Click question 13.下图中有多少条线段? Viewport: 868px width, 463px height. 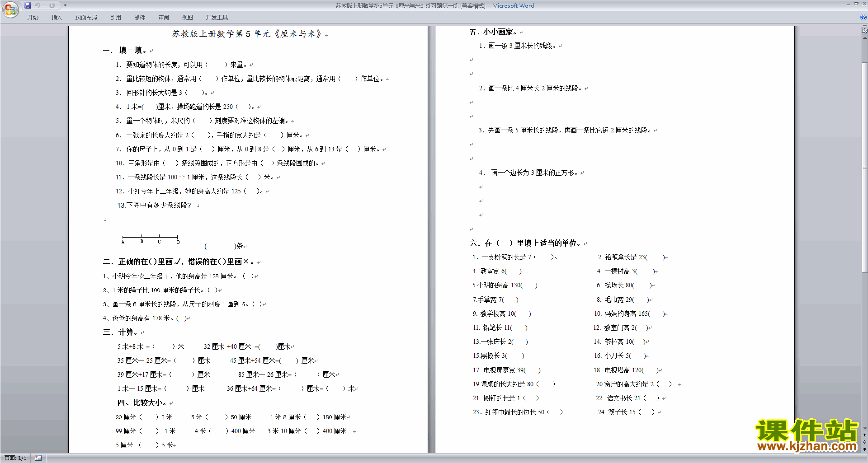[x=154, y=205]
